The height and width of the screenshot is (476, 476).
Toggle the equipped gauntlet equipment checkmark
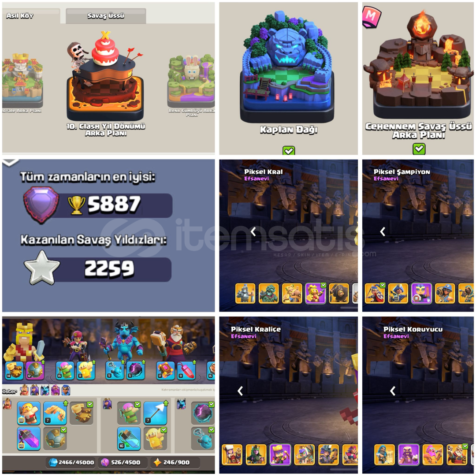(89, 404)
